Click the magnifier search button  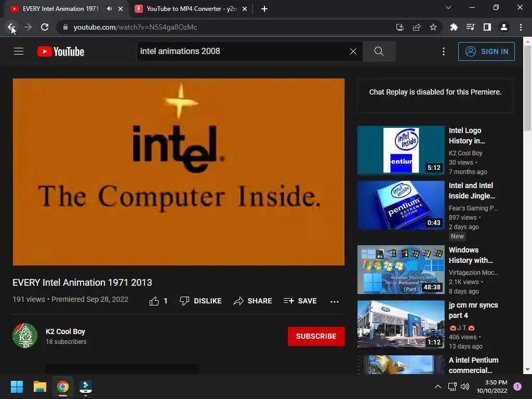pos(379,51)
